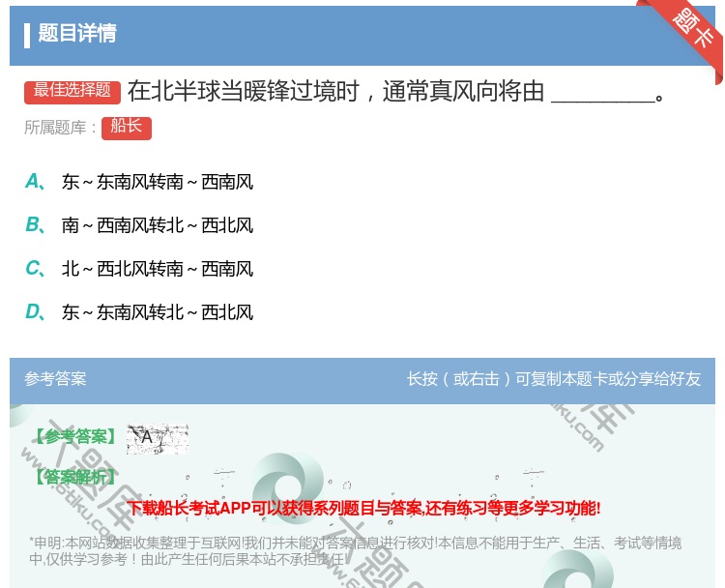Click the 【参考答案】 label
The image size is (725, 588).
tap(75, 436)
